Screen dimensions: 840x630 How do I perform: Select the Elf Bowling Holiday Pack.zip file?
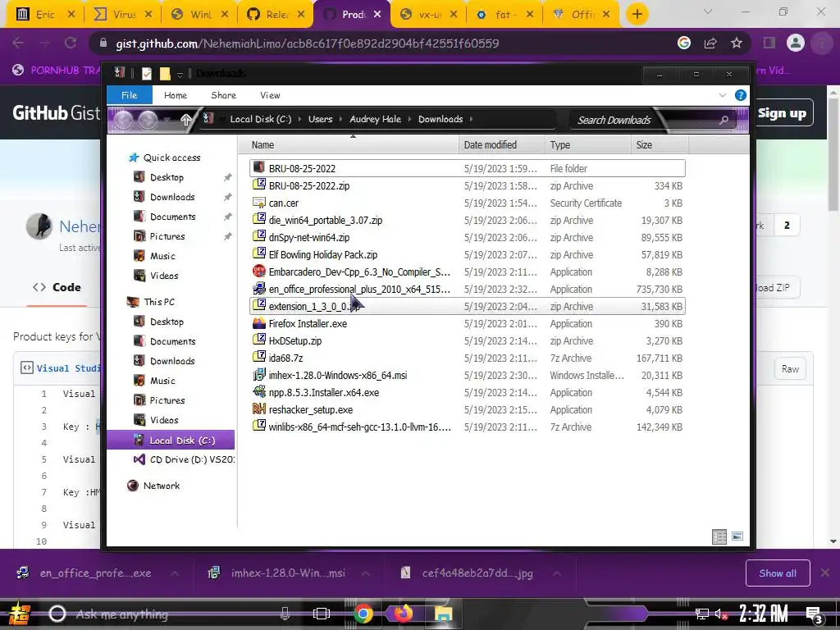[x=323, y=254]
